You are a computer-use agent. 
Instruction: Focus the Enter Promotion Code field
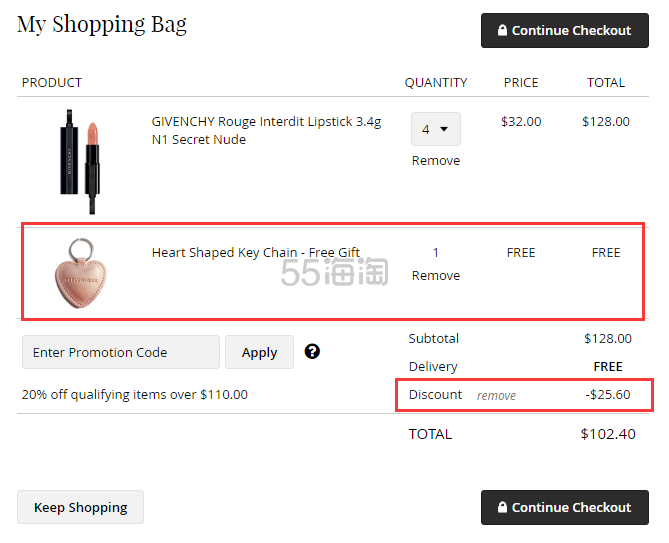(x=121, y=352)
